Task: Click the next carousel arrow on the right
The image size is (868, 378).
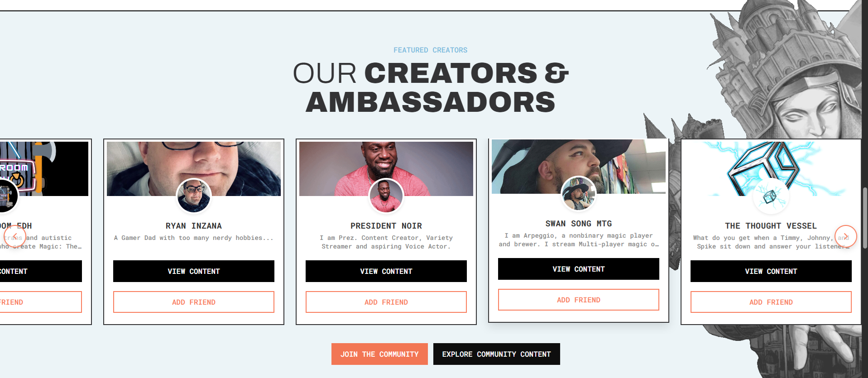Action: tap(845, 236)
